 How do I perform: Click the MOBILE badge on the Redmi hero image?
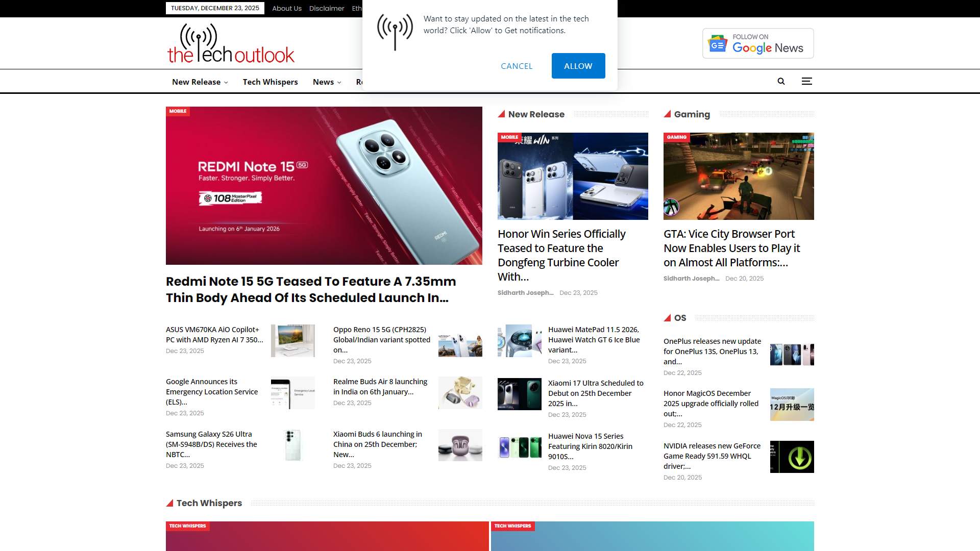[178, 111]
